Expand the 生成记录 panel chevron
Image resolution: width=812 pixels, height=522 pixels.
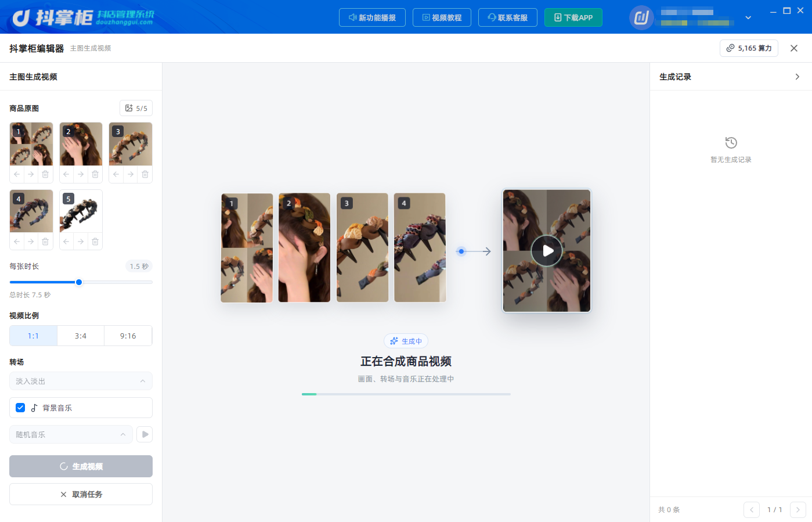[x=797, y=77]
